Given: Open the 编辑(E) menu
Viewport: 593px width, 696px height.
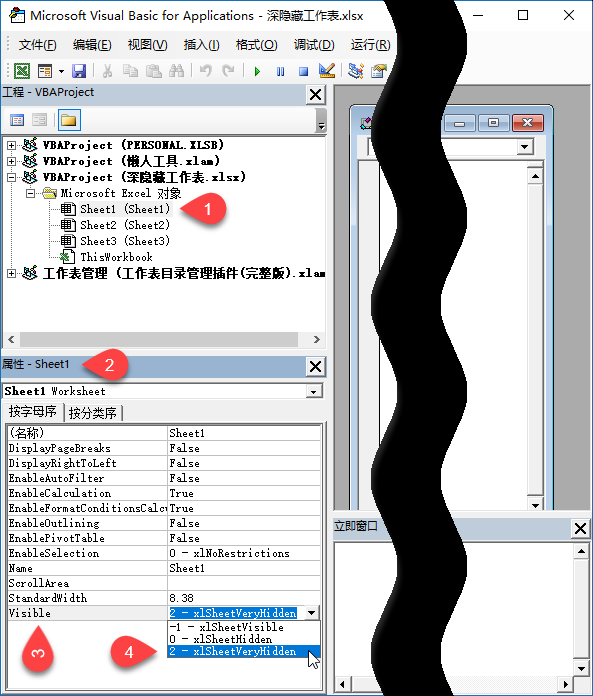Looking at the screenshot, I should 92,45.
